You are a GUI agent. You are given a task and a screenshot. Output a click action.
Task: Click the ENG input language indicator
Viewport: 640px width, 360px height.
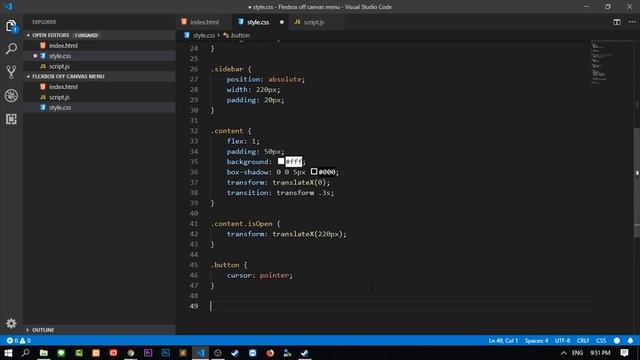pos(577,353)
